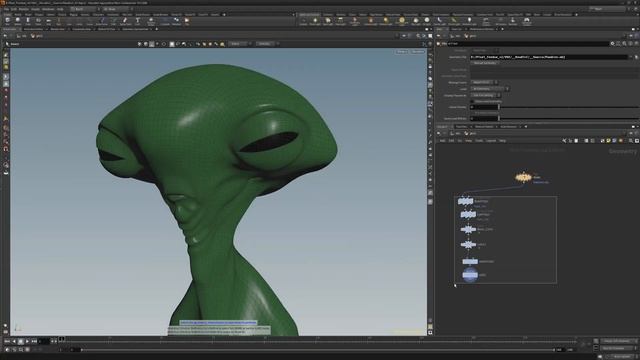Open the network editor Tools menu
The height and width of the screenshot is (360, 640).
click(479, 141)
